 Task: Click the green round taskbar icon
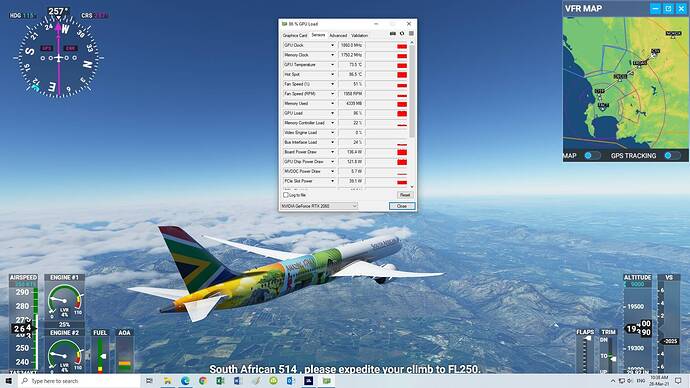point(273,381)
